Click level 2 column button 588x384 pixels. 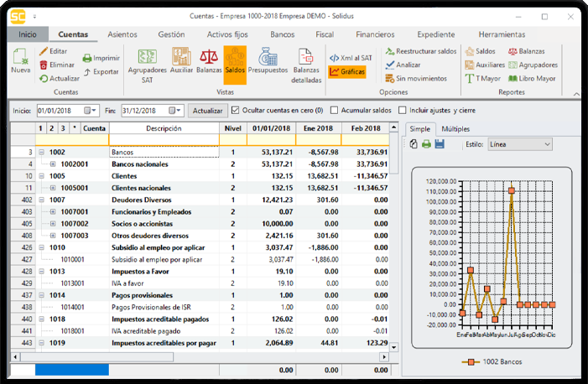tap(52, 128)
